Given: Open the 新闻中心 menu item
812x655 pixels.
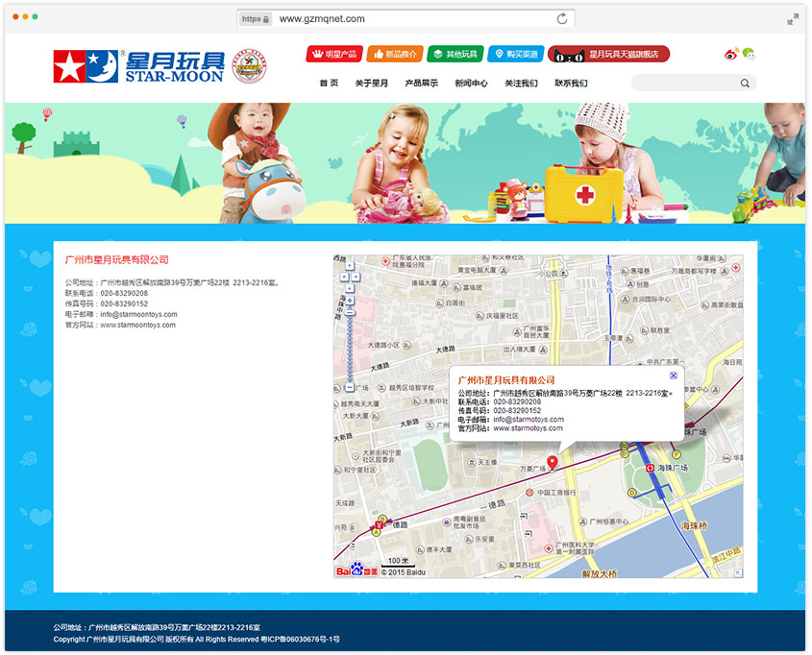Looking at the screenshot, I should tap(471, 83).
